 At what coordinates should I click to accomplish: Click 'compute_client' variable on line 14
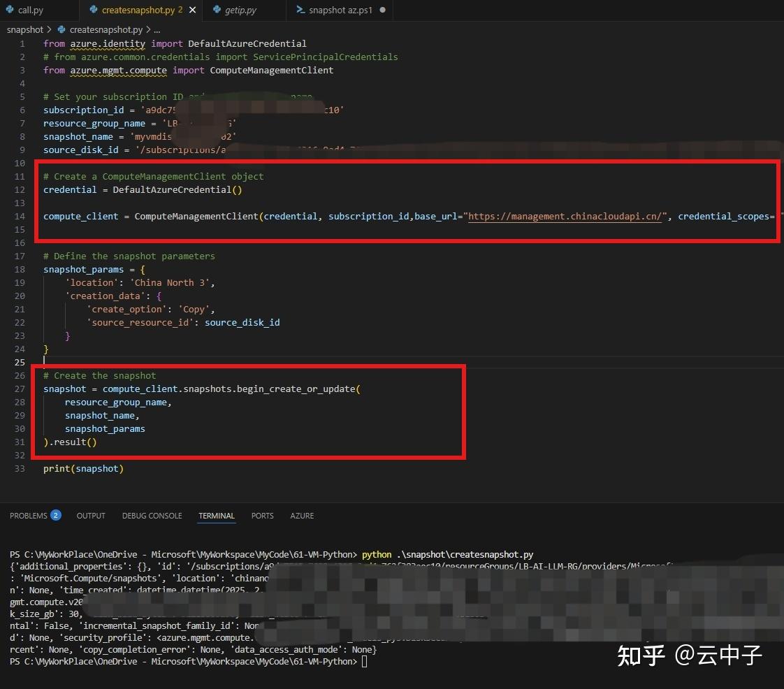click(x=80, y=217)
